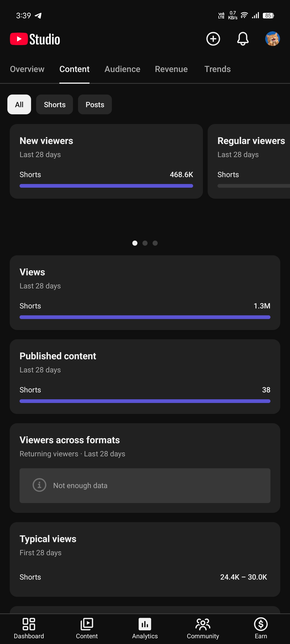The height and width of the screenshot is (644, 290).
Task: Select the Shorts filter chip
Action: 55,104
